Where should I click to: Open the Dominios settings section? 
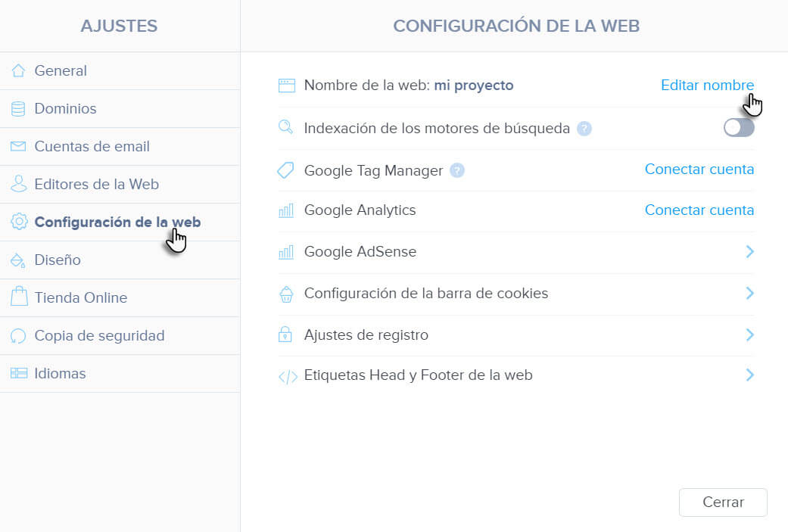coord(120,108)
